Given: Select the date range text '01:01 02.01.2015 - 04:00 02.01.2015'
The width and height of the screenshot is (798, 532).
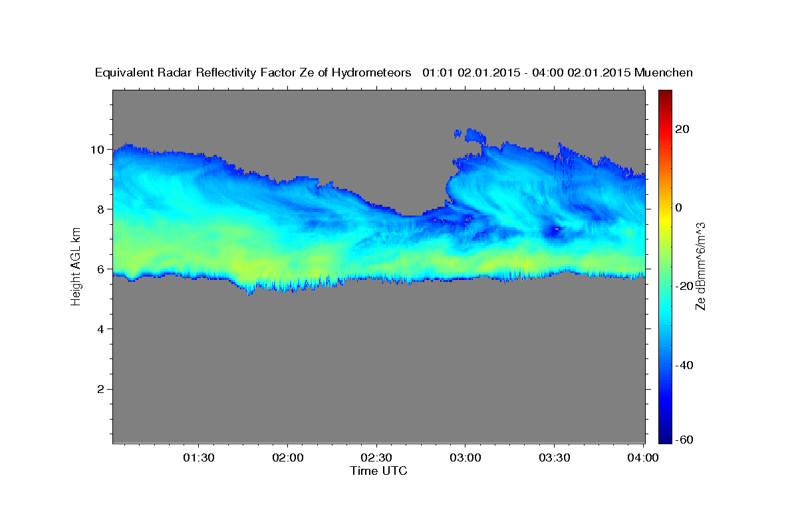Looking at the screenshot, I should (x=527, y=73).
